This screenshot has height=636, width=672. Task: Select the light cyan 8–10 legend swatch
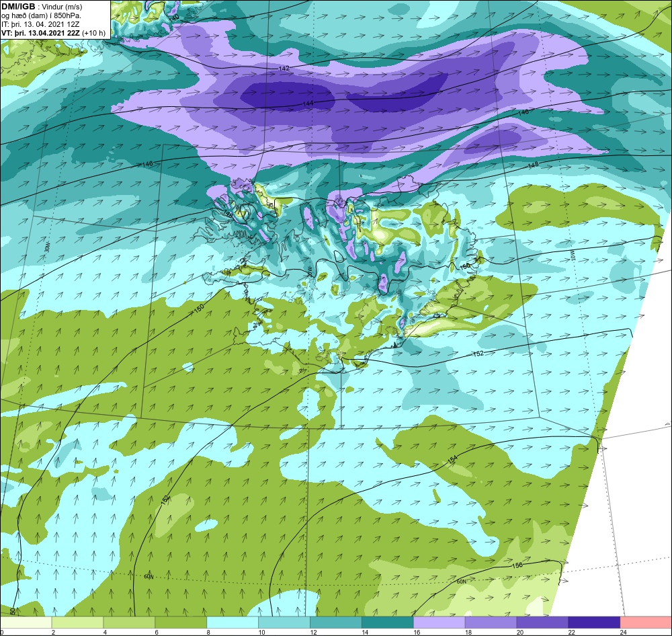tap(233, 623)
